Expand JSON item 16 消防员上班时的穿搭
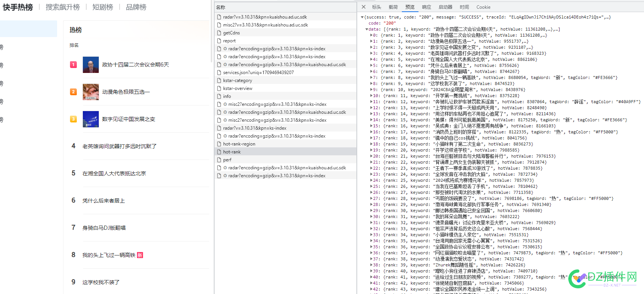 [371, 132]
